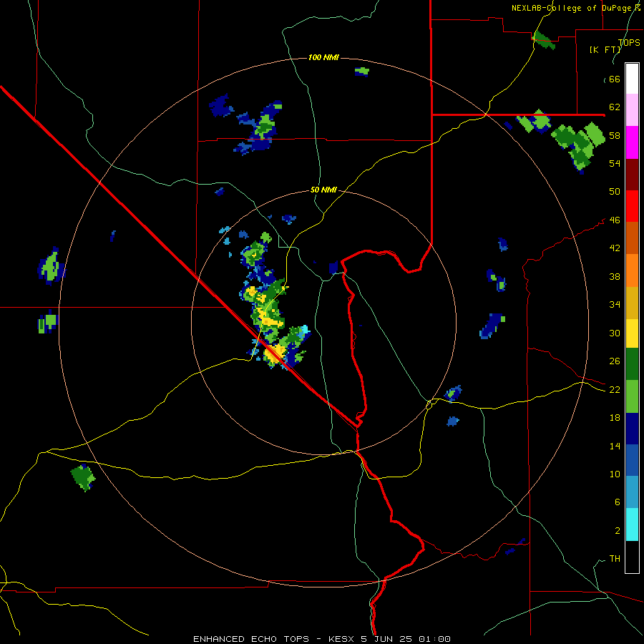Viewport: 644px width, 644px height.
Task: Click the 18 legend value
Action: (x=615, y=418)
